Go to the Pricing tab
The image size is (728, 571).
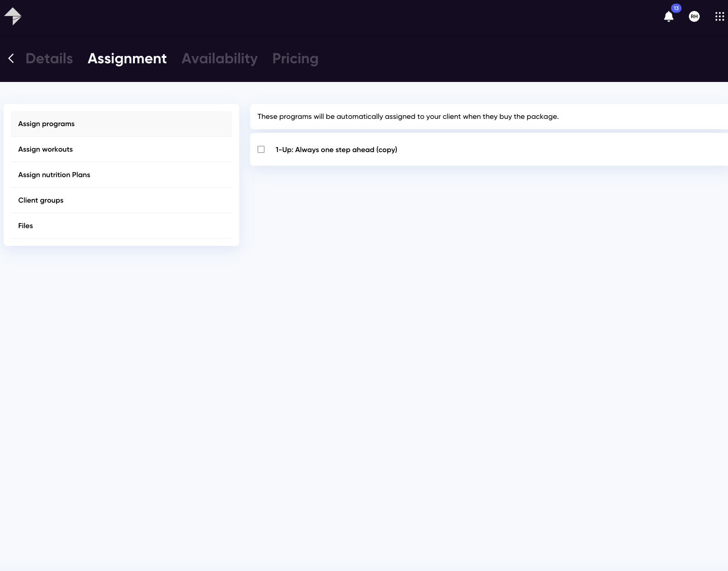click(295, 58)
